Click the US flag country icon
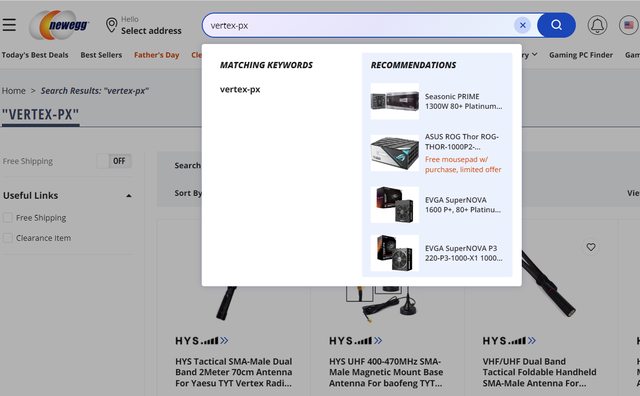Viewport: 640px width, 396px height. click(629, 25)
